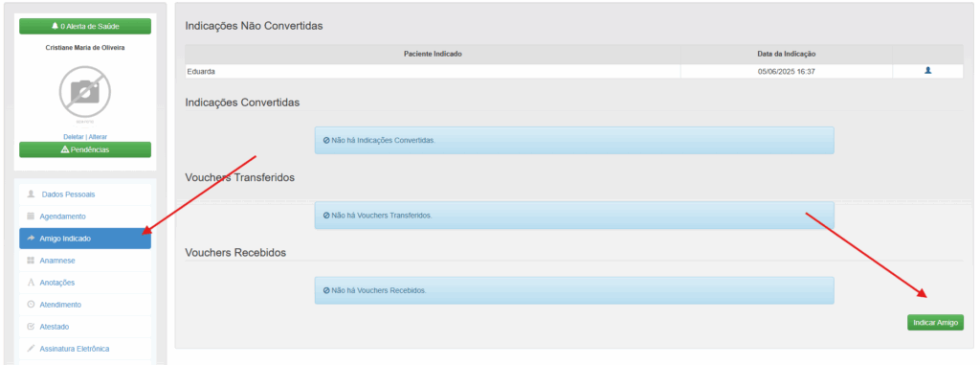
Task: Click the grid icon beside Anamnese
Action: (x=31, y=260)
